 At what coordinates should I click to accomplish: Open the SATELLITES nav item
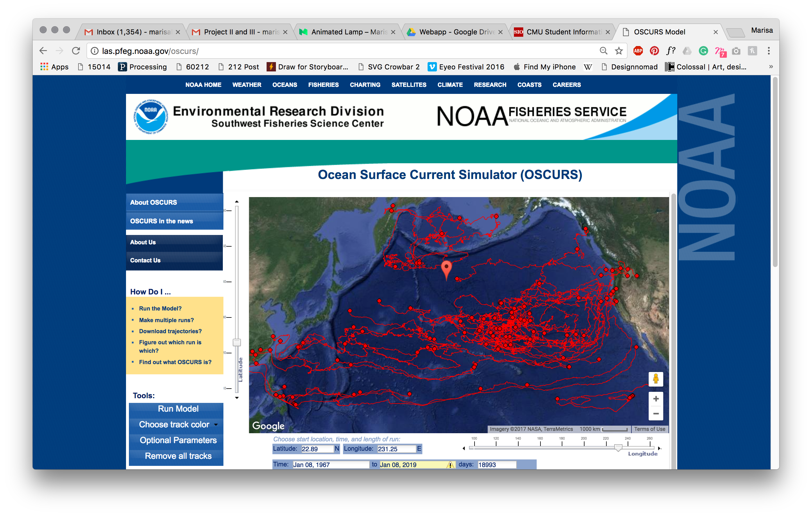point(409,85)
